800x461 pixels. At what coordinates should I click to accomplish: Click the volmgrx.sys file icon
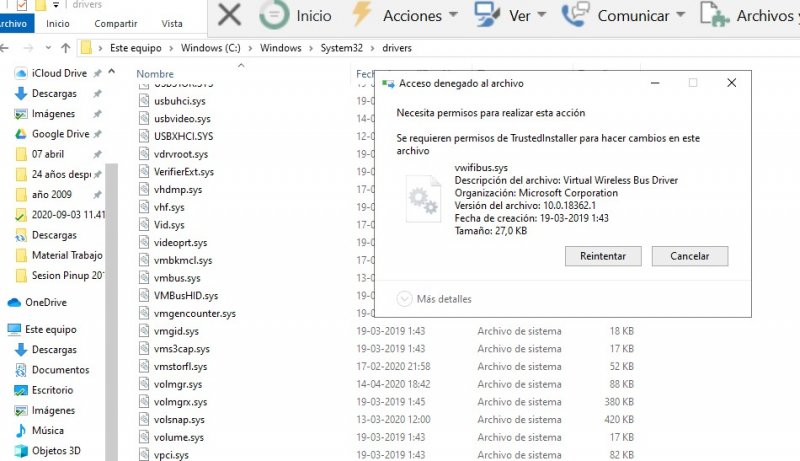pyautogui.click(x=144, y=401)
